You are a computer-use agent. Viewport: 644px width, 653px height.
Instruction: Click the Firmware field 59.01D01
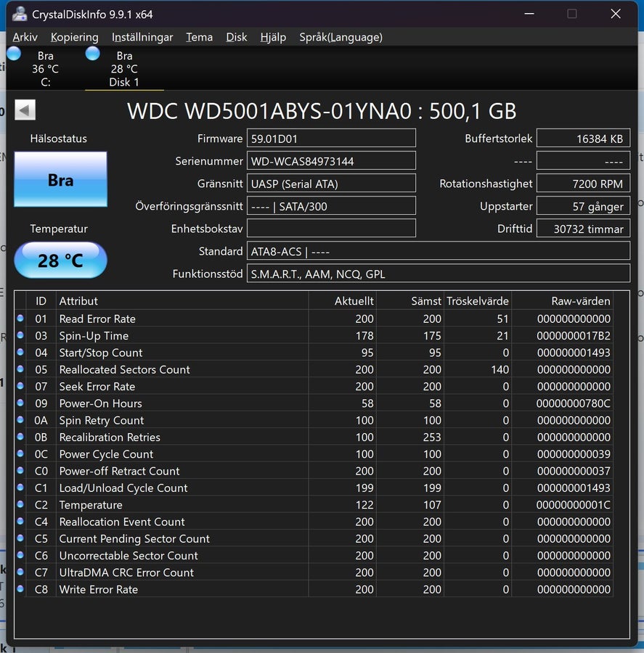(x=331, y=139)
